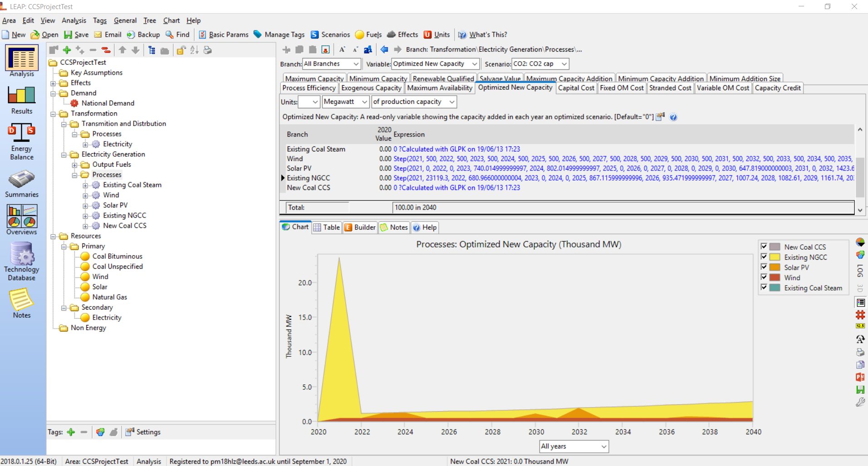Click the Backup toolbar button
Image resolution: width=868 pixels, height=466 pixels.
[x=143, y=34]
